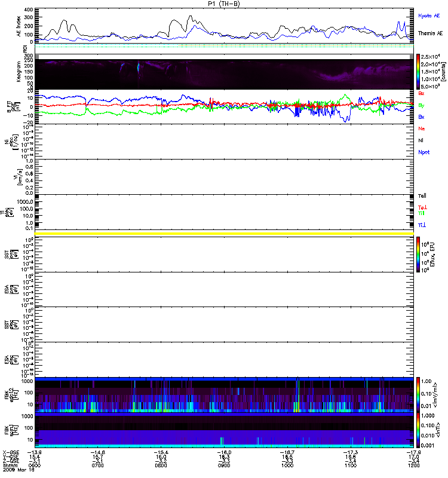
Task: Click the yellow horizontal separator bar
Action: [x=225, y=234]
